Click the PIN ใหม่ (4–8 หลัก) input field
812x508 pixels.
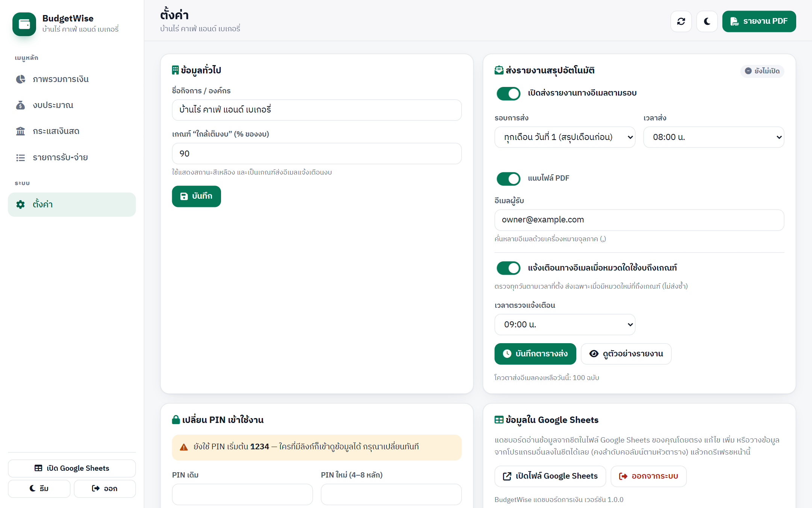tap(391, 494)
